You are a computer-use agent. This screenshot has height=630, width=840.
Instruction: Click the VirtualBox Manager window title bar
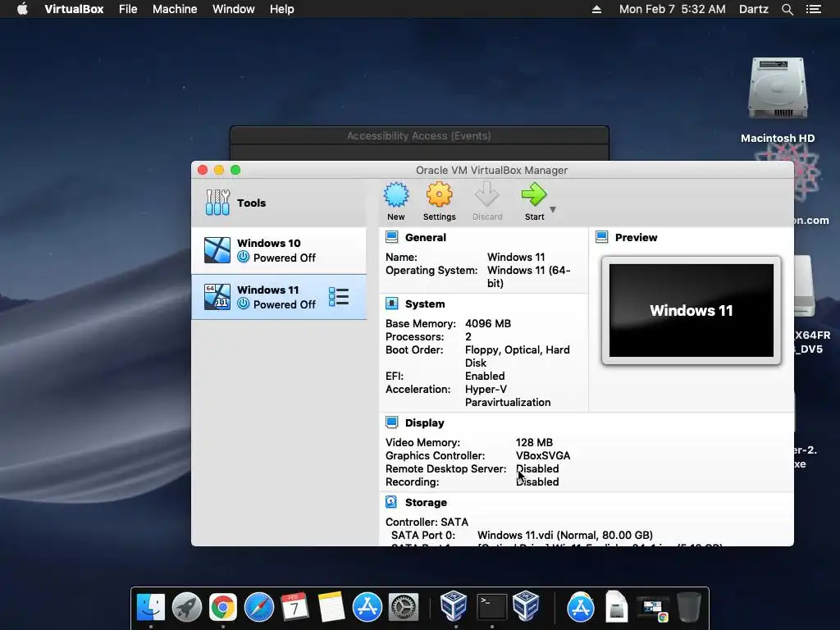492,170
